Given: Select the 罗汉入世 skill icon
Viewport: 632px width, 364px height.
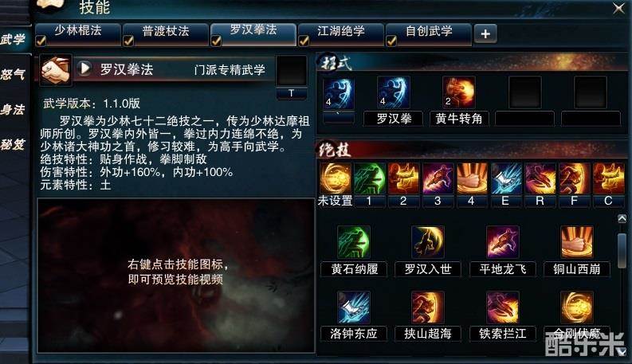Looking at the screenshot, I should 428,241.
